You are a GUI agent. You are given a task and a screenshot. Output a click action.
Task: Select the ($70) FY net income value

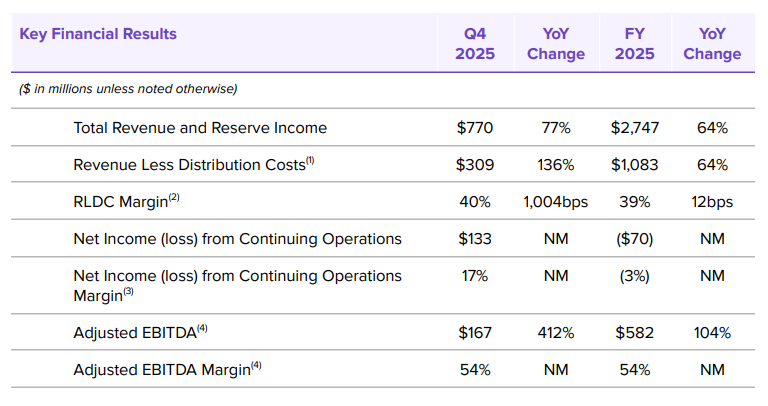click(x=634, y=239)
